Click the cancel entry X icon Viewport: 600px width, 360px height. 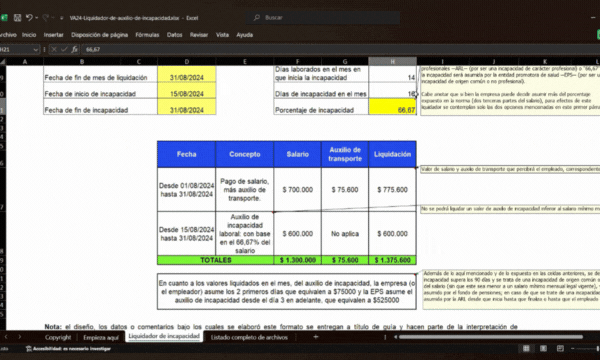click(x=54, y=49)
